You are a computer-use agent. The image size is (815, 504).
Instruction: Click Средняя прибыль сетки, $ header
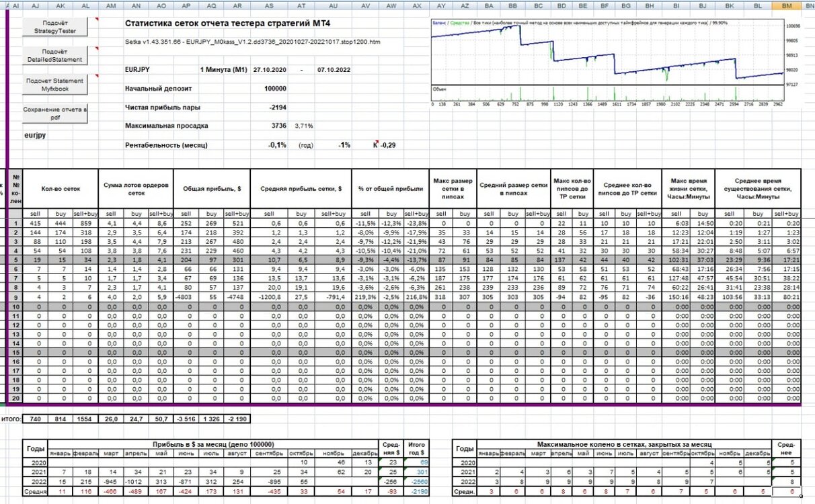[301, 189]
